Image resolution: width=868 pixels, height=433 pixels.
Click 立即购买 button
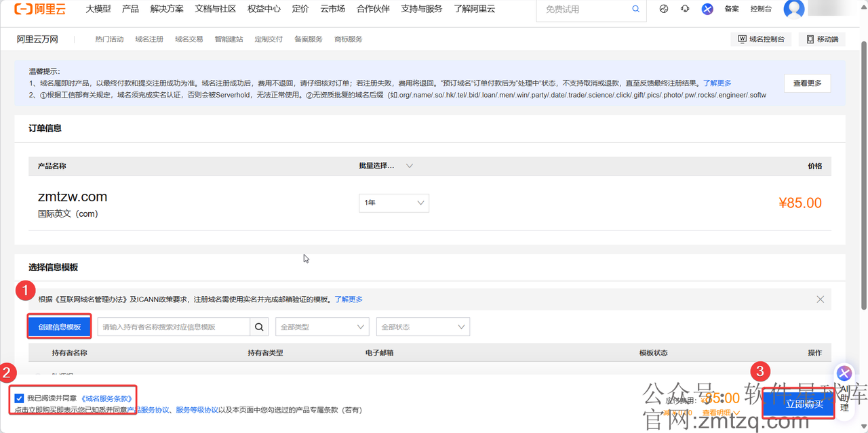pyautogui.click(x=798, y=404)
